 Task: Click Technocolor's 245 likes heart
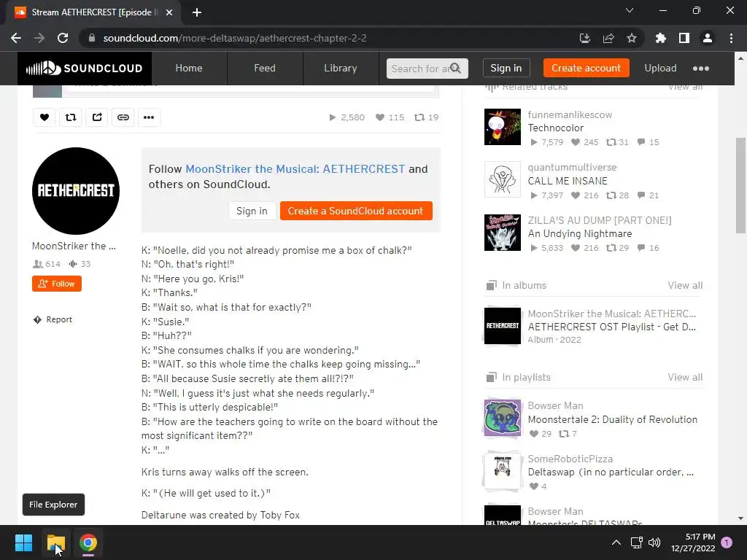[x=576, y=142]
